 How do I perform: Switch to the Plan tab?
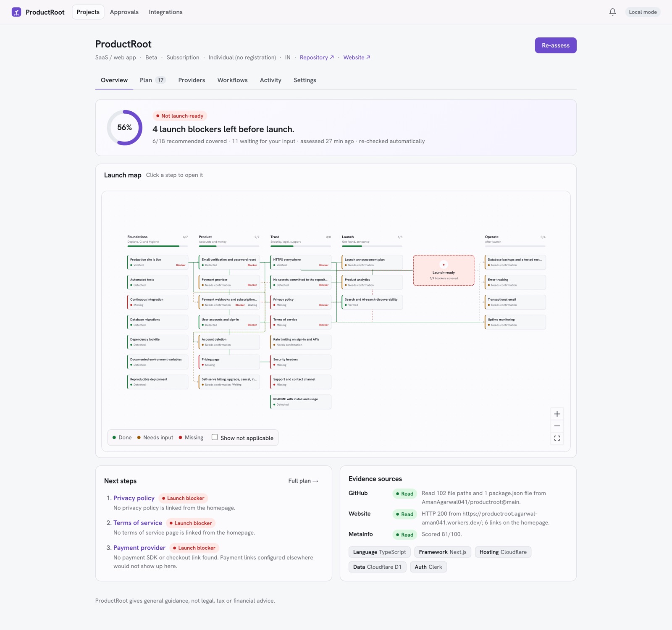click(x=153, y=80)
